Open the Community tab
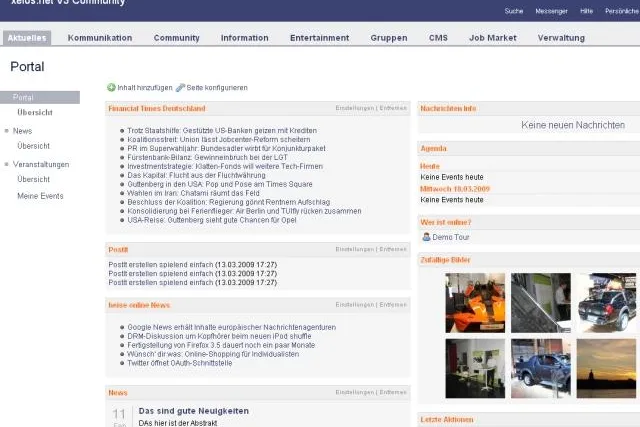Screen dimensions: 640x427 pos(177,38)
